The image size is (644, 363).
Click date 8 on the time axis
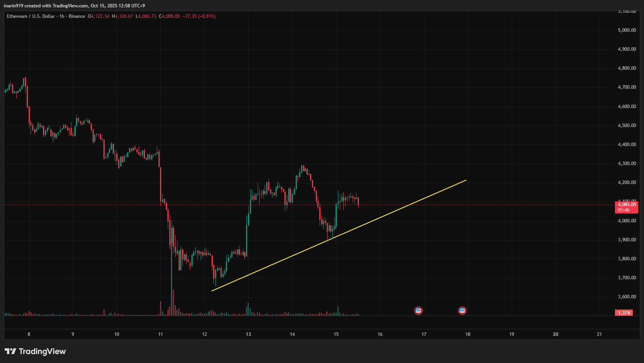tap(29, 334)
